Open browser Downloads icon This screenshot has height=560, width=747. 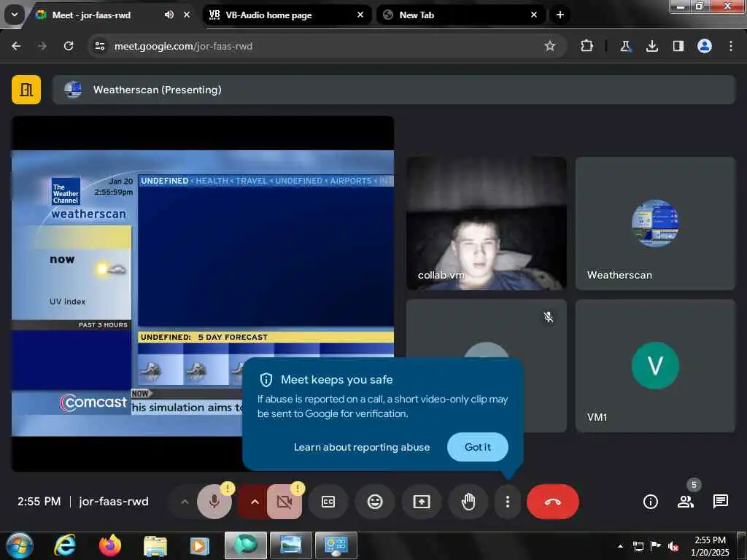pos(651,46)
